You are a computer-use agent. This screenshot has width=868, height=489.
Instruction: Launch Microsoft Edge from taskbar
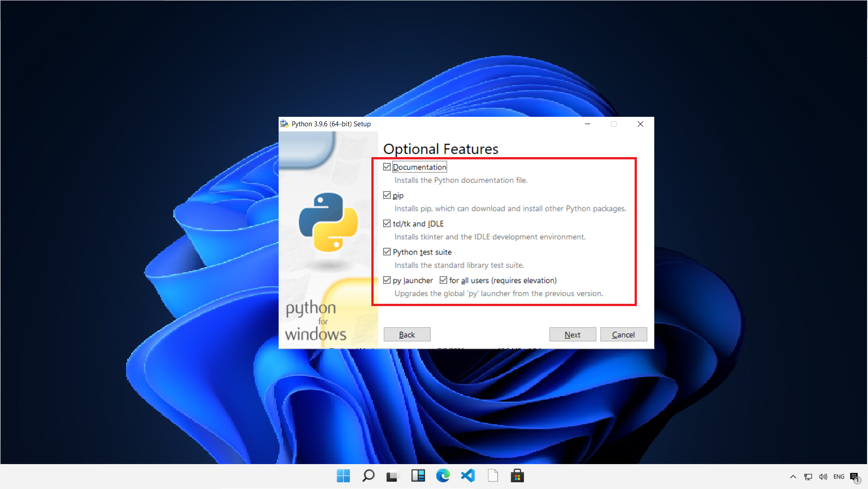pyautogui.click(x=443, y=476)
